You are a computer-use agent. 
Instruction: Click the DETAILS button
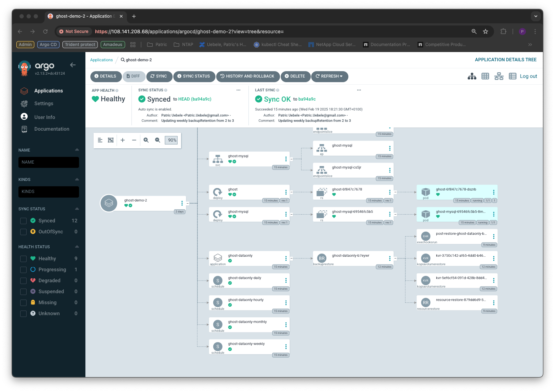105,76
